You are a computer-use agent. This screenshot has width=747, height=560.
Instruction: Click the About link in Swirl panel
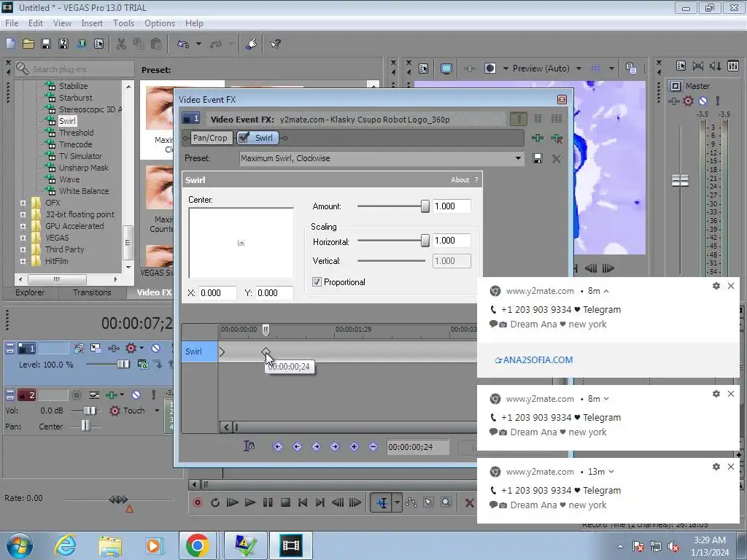click(460, 179)
